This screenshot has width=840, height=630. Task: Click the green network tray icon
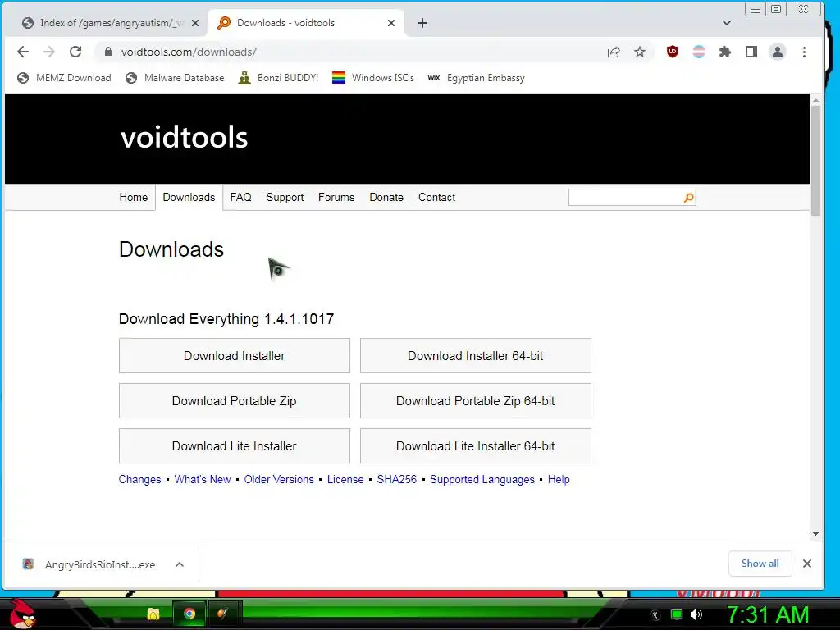pyautogui.click(x=677, y=614)
